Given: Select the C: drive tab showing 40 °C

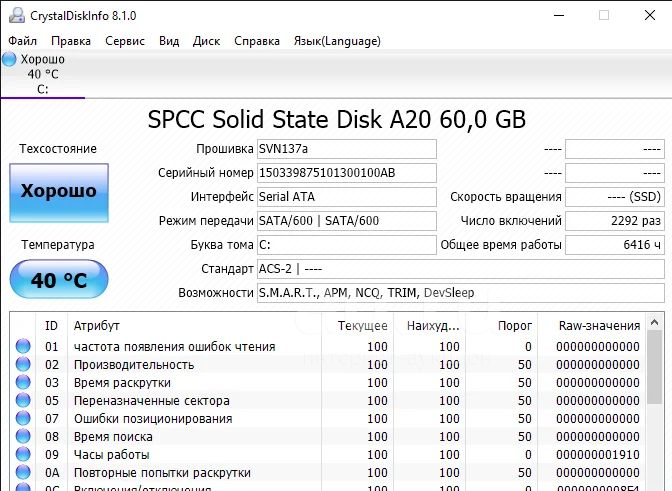Looking at the screenshot, I should tap(43, 74).
